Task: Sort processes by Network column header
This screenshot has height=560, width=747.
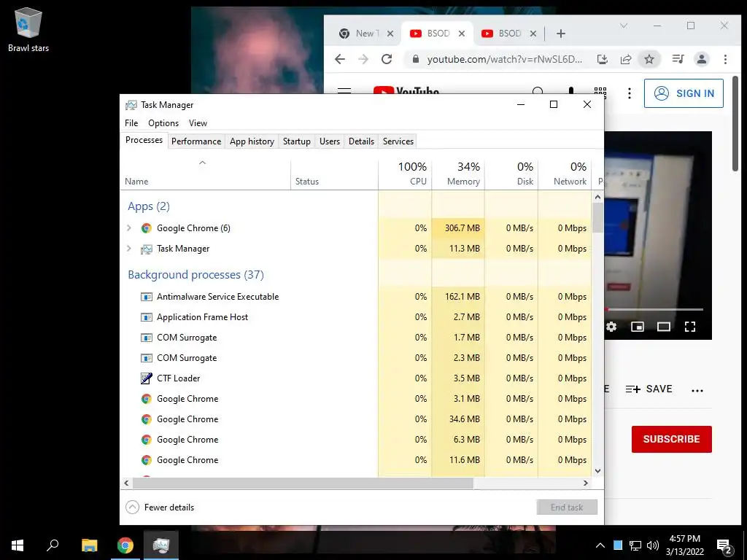Action: 565,174
